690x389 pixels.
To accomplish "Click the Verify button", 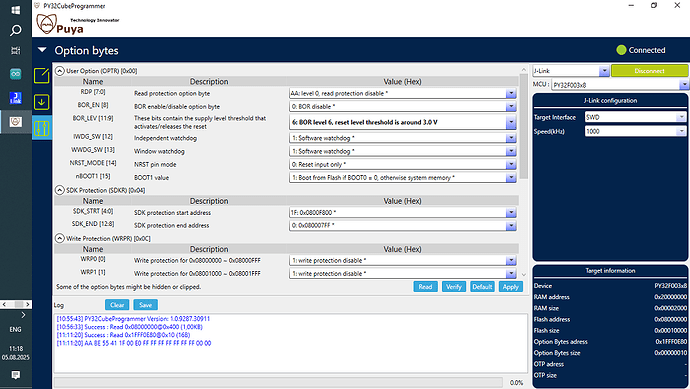I will [x=454, y=287].
